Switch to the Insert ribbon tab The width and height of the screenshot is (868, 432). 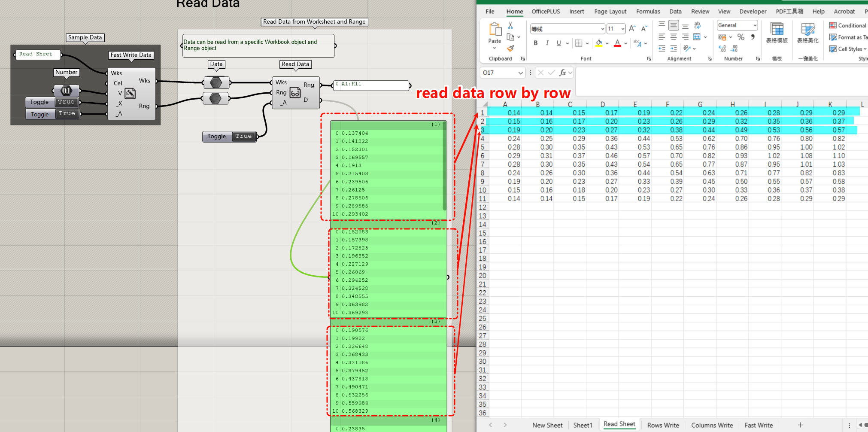(x=577, y=12)
